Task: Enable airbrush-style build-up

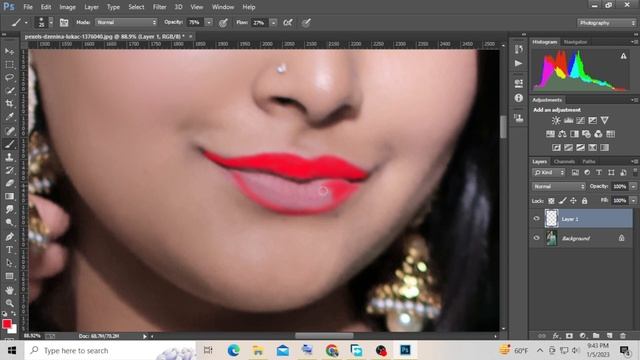Action: (x=288, y=22)
